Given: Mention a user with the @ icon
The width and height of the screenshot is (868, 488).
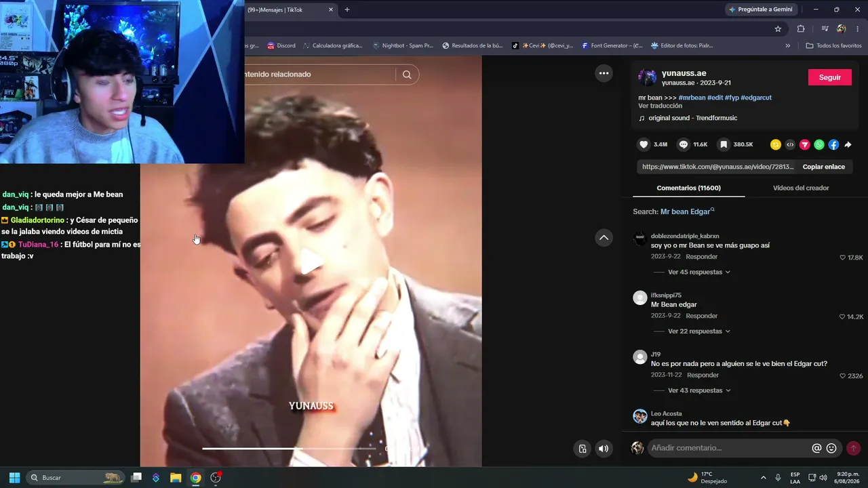Looking at the screenshot, I should click(x=816, y=448).
